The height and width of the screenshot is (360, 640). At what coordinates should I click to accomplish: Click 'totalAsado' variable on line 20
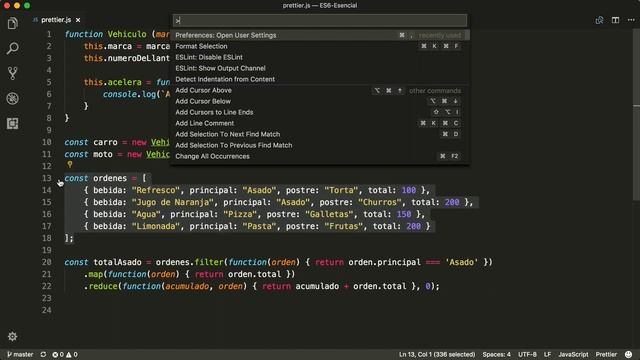[x=118, y=262]
